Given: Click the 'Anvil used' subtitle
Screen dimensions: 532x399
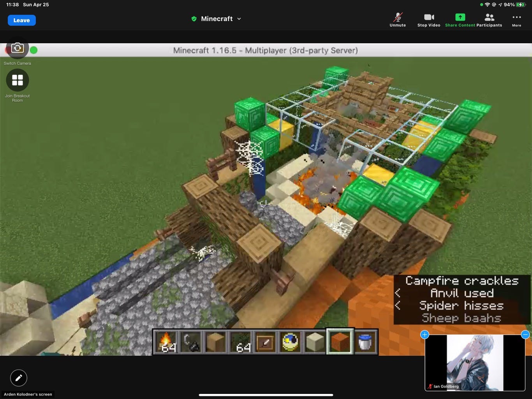Looking at the screenshot, I should tap(462, 293).
